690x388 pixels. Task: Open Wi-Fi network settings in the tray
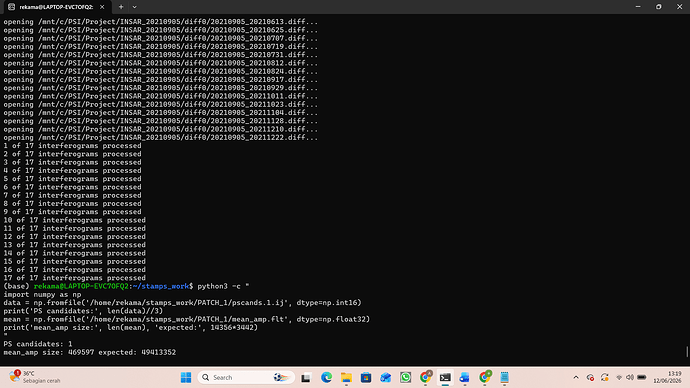[x=619, y=377]
